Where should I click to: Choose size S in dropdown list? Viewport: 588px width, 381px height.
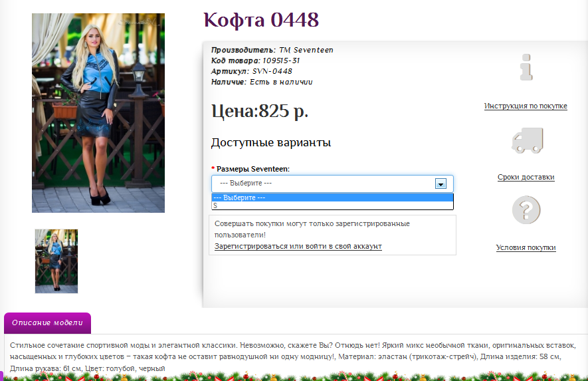coord(332,205)
